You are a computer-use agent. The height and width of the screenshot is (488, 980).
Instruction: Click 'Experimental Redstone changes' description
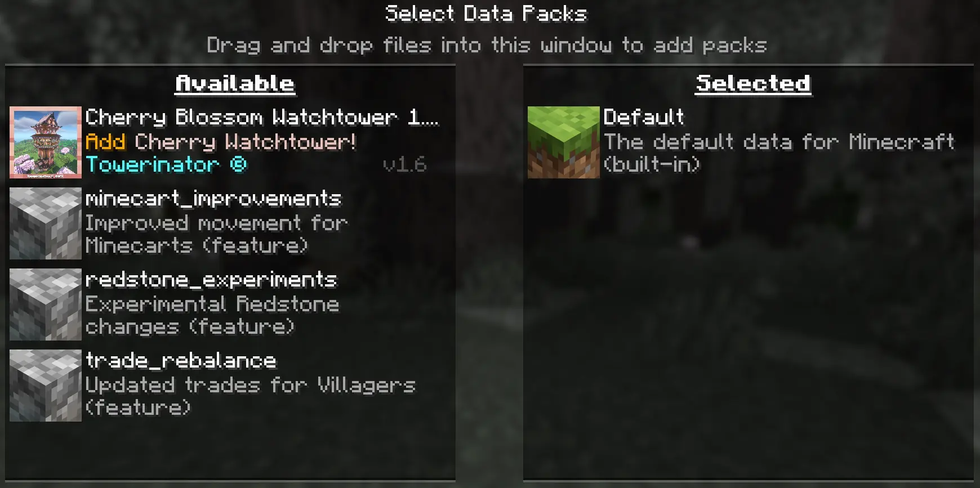[212, 315]
